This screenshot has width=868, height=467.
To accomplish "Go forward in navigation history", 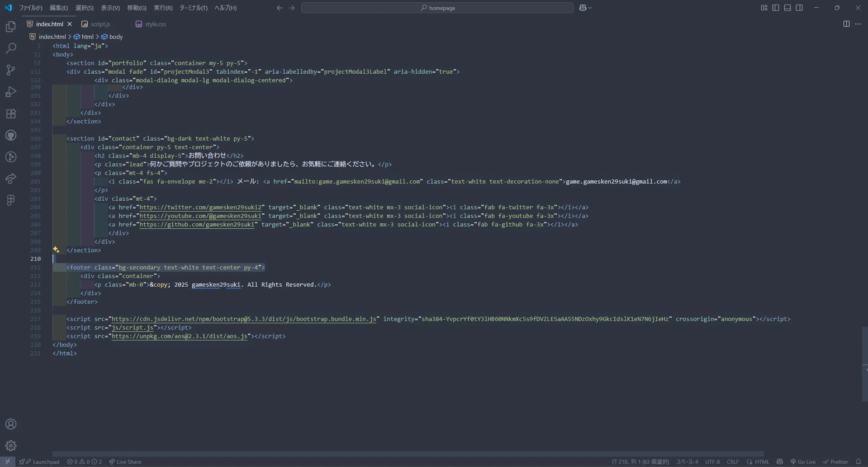I will coord(292,8).
